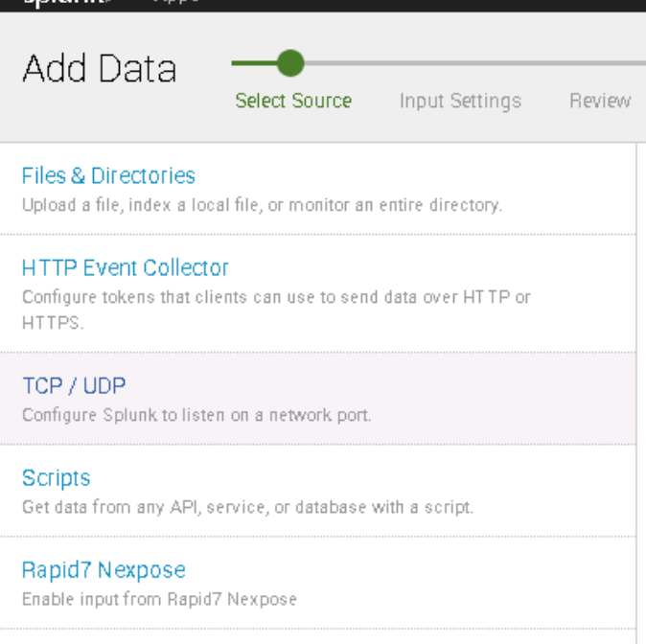The width and height of the screenshot is (646, 644).
Task: Open Files & Directories data source
Action: point(108,175)
